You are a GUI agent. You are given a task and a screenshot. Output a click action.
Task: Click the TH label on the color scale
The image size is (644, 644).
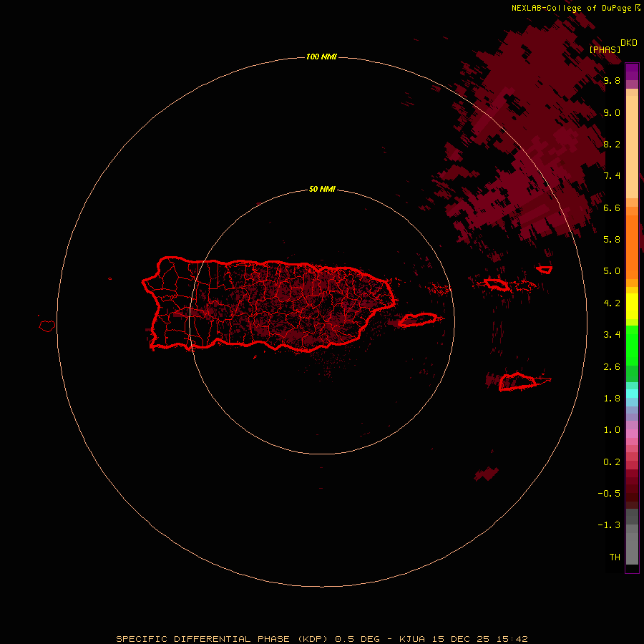615,557
